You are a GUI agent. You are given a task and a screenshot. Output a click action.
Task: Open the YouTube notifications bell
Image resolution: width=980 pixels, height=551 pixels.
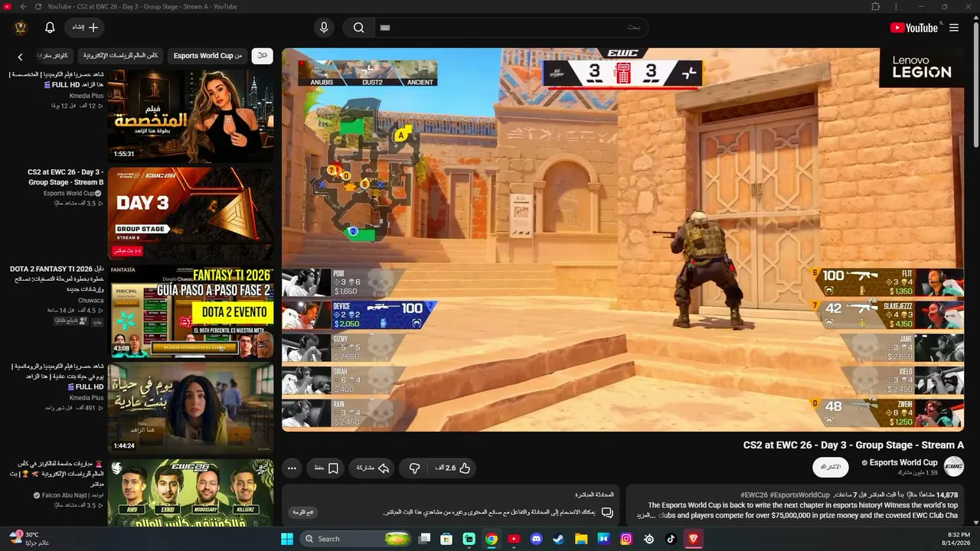(50, 28)
